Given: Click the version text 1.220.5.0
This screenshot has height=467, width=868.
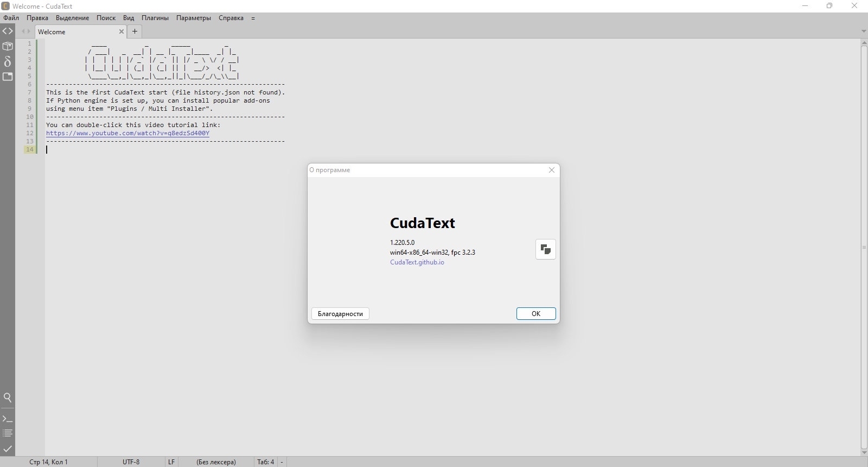Looking at the screenshot, I should pos(402,243).
